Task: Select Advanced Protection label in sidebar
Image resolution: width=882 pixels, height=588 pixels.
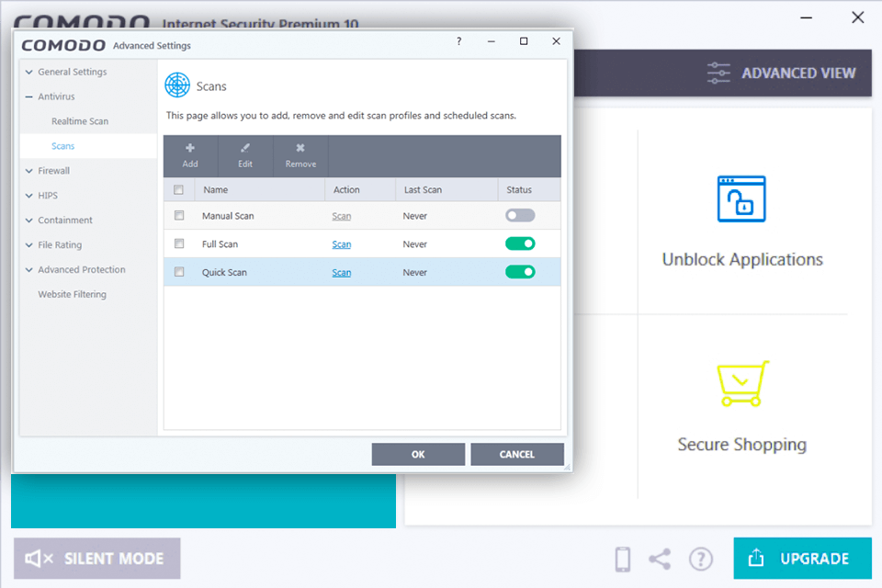Action: 82,269
